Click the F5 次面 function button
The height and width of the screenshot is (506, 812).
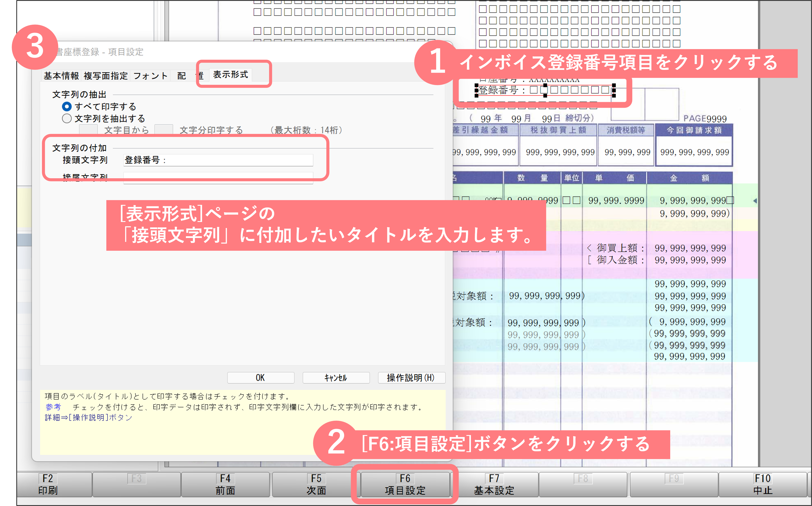pyautogui.click(x=316, y=484)
